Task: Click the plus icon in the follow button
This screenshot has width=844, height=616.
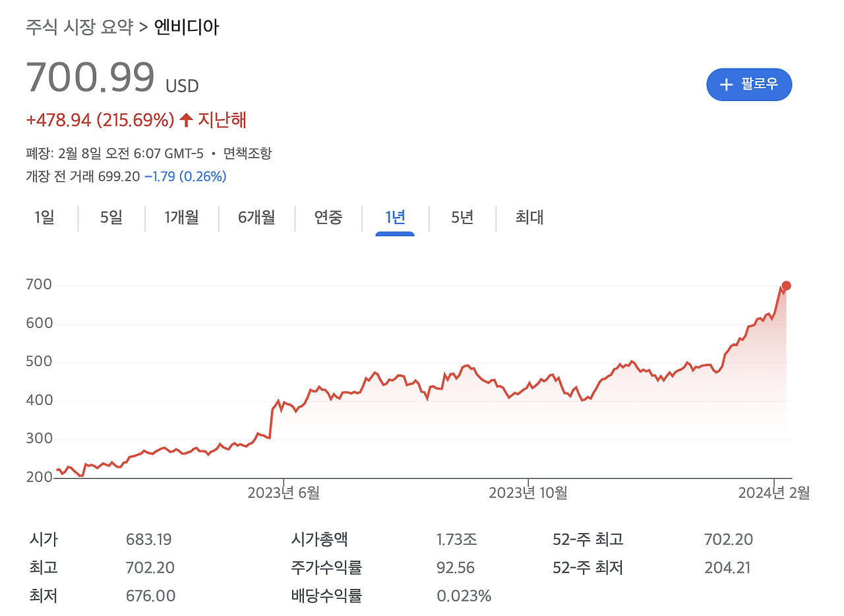Action: click(x=726, y=84)
